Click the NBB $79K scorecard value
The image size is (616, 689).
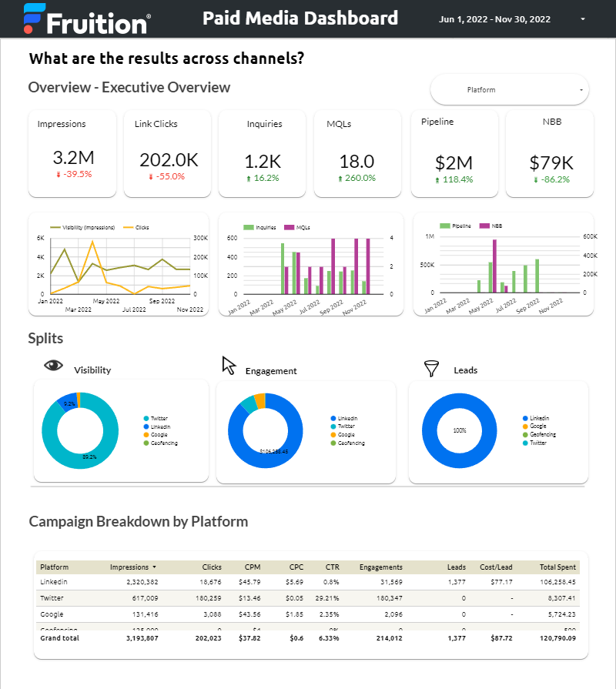click(551, 163)
